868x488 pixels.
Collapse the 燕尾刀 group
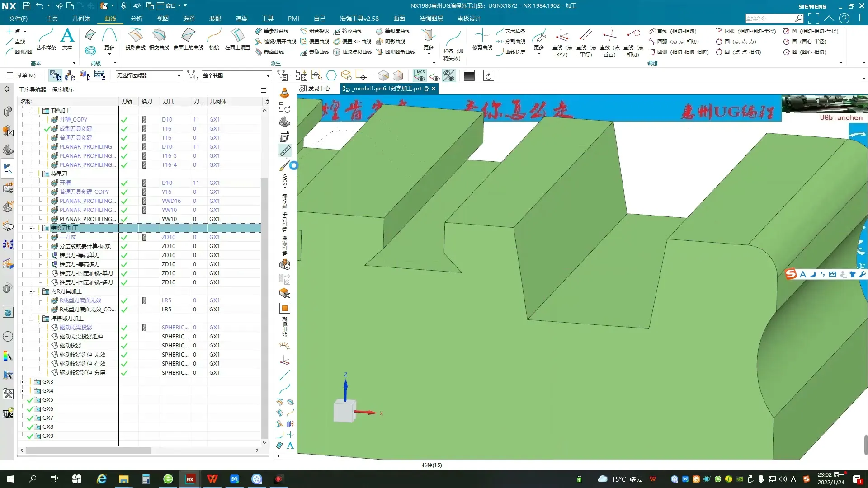tap(31, 174)
